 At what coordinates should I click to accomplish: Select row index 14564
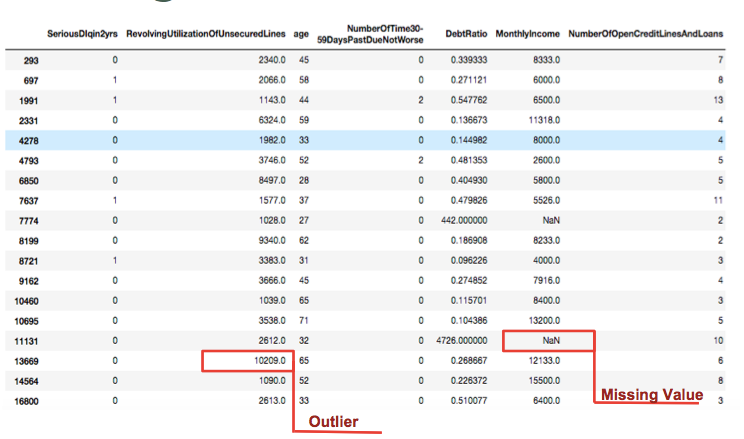pos(26,381)
